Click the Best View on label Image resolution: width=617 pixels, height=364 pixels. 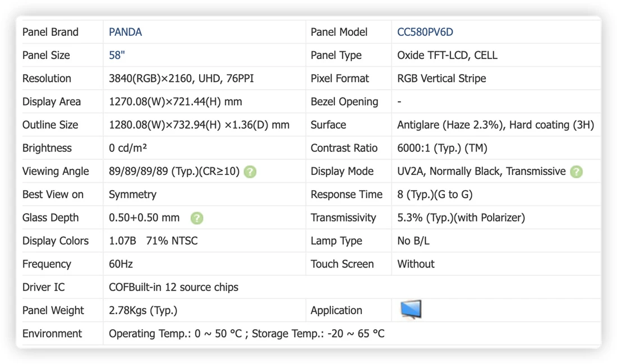pyautogui.click(x=53, y=195)
